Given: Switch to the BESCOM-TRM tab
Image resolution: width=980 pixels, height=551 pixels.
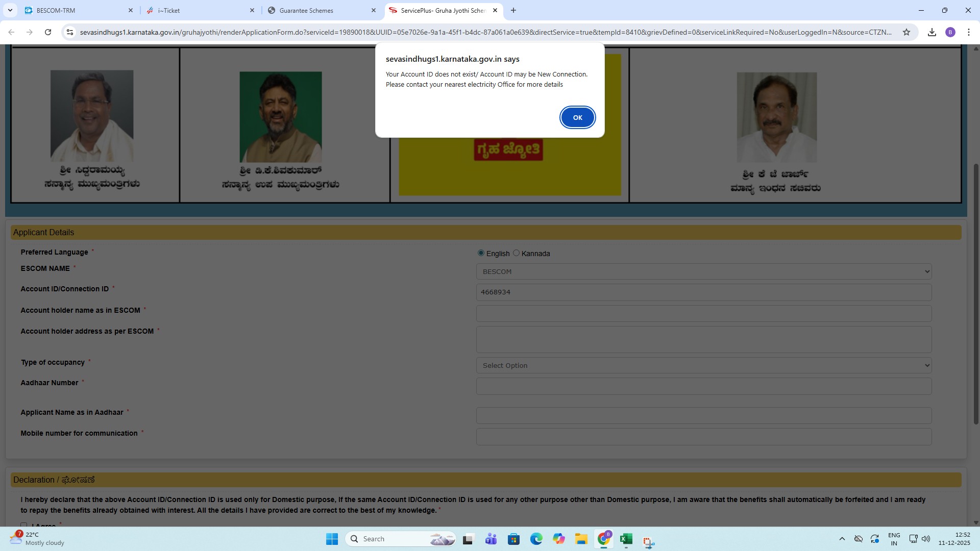Looking at the screenshot, I should point(77,10).
